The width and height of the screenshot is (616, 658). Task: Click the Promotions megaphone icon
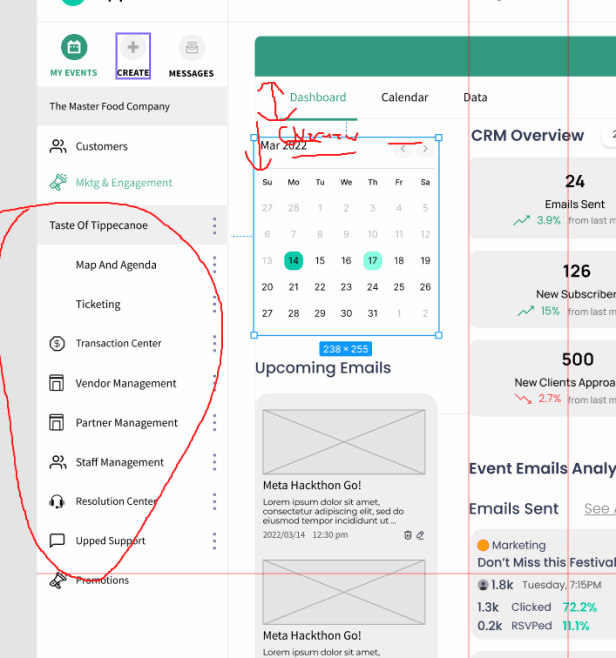coord(58,581)
